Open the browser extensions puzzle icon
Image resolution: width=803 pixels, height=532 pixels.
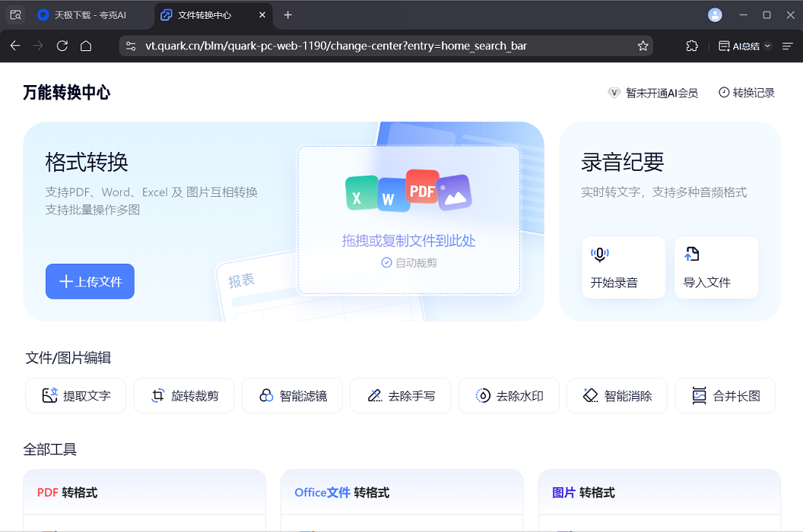(x=691, y=46)
